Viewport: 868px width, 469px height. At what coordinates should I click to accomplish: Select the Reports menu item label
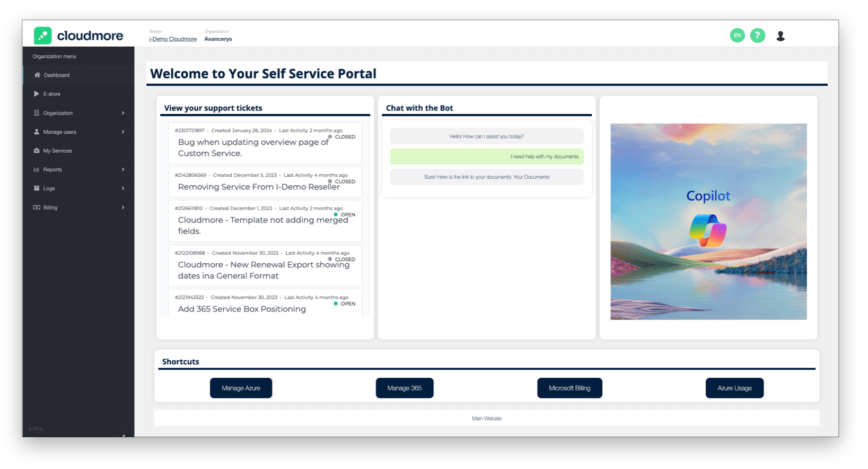tap(52, 170)
